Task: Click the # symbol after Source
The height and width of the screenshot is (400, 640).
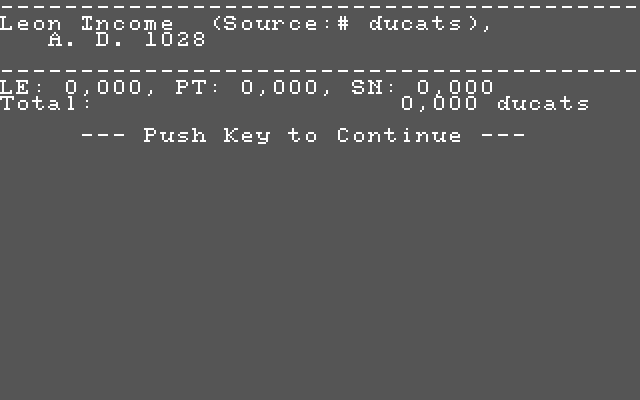Action: pos(343,24)
